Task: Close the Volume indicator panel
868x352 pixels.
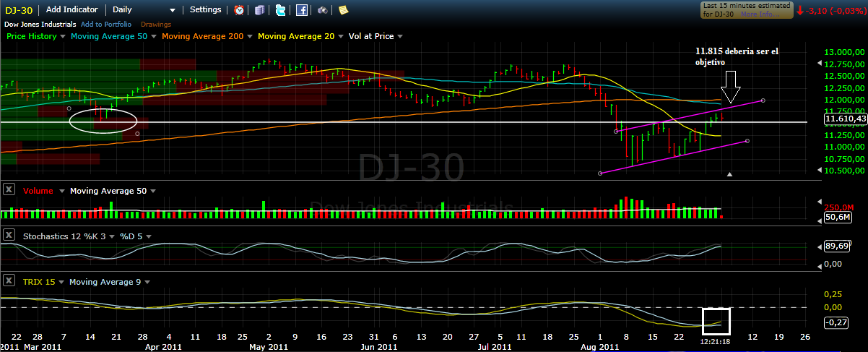Action: tap(9, 190)
